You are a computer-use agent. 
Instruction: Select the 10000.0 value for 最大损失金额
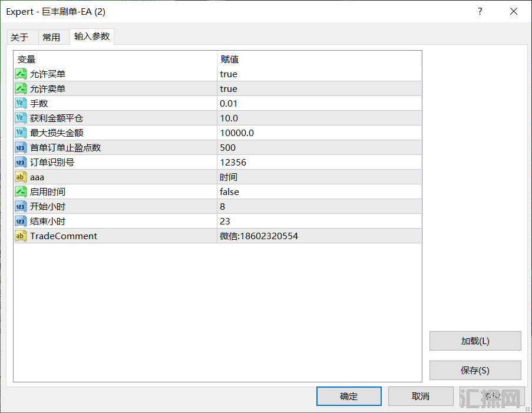pyautogui.click(x=237, y=133)
